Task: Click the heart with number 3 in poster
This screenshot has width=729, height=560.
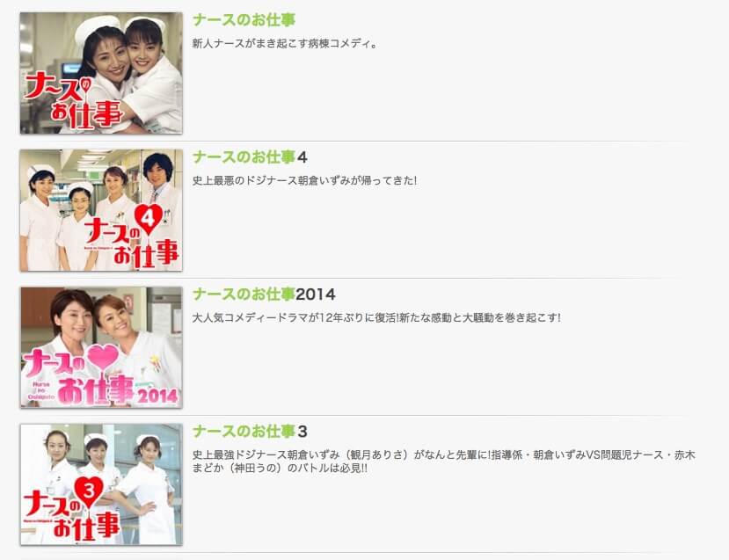Action: pos(88,491)
